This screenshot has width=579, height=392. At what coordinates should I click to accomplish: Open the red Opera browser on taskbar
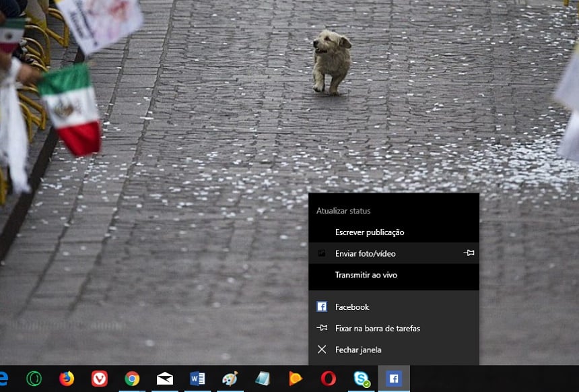point(329,379)
